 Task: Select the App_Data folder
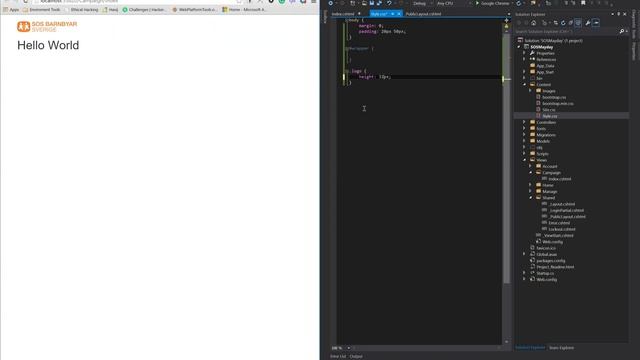(x=545, y=66)
